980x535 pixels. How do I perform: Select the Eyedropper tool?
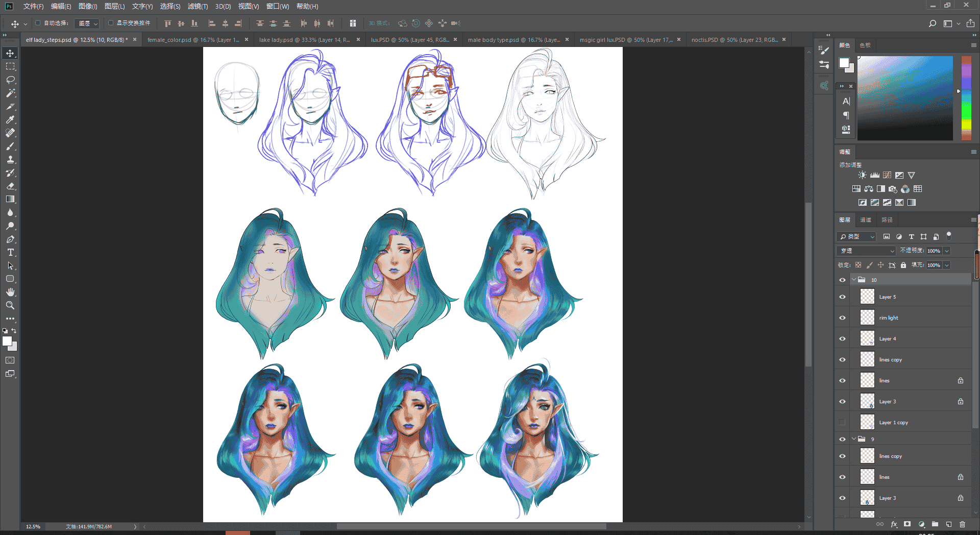click(x=10, y=119)
